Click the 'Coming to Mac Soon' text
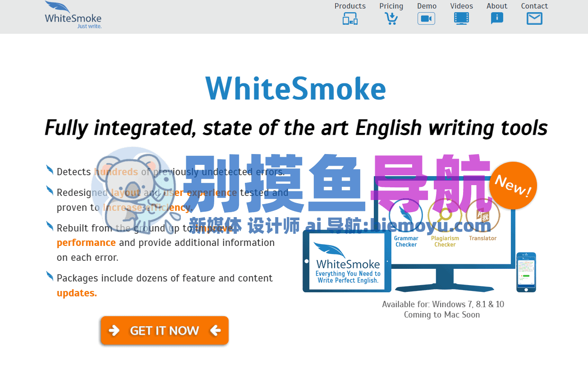The image size is (588, 386). (442, 315)
